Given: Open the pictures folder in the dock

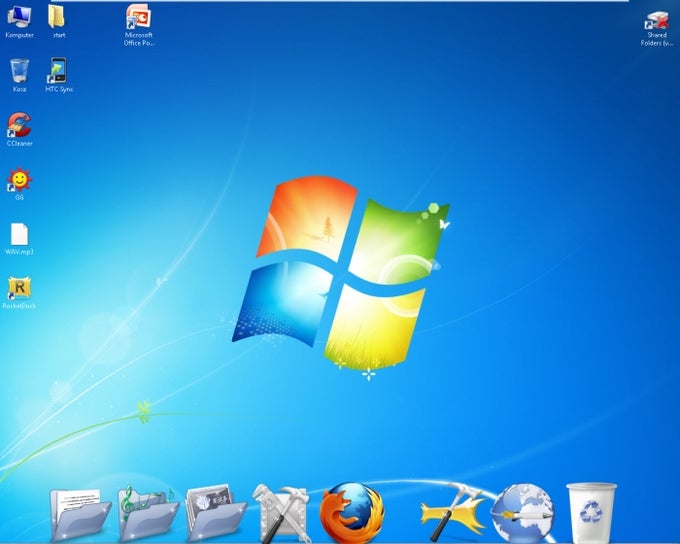Looking at the screenshot, I should 215,514.
